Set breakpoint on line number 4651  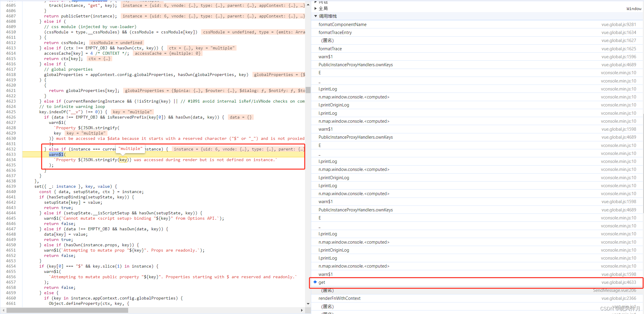[x=11, y=250]
